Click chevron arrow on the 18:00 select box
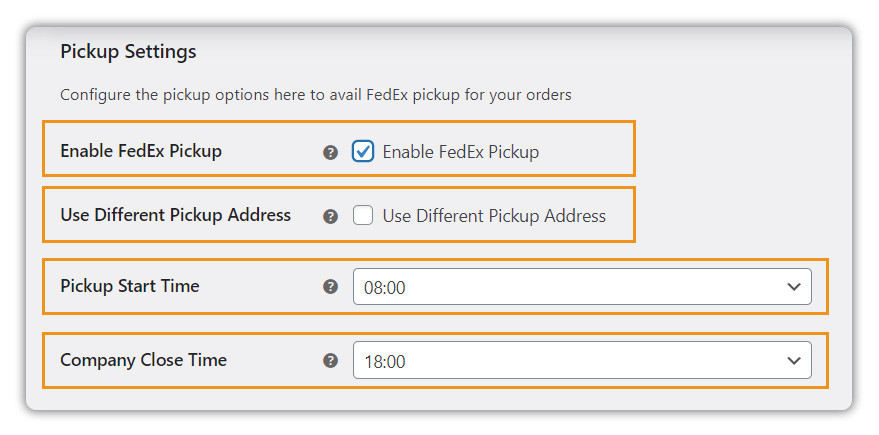Viewport: 879px width, 435px height. (794, 361)
